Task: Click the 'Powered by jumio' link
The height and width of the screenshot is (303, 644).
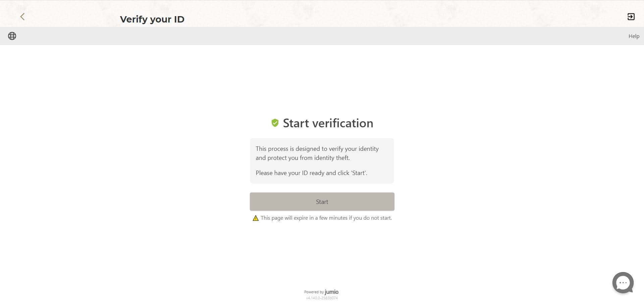Action: pos(321,292)
